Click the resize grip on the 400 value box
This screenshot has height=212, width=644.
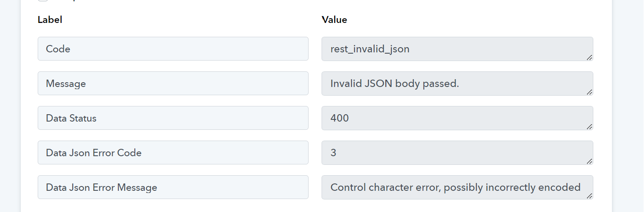point(589,126)
